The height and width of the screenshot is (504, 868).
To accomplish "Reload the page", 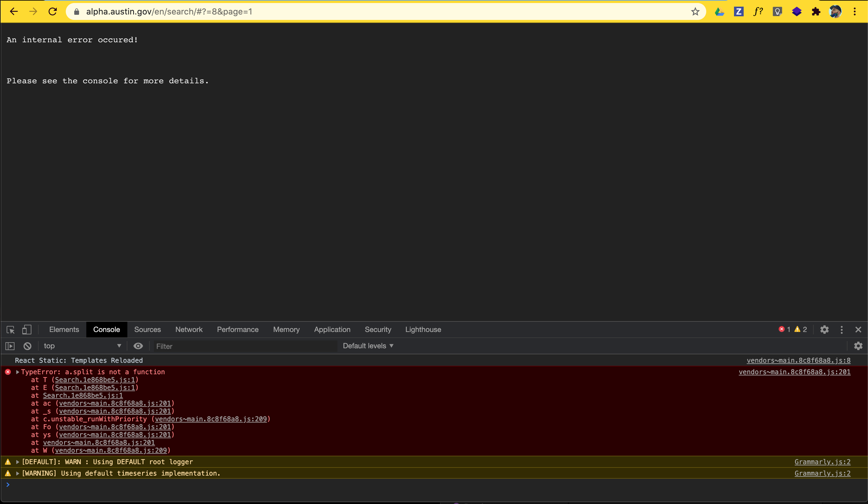I will pyautogui.click(x=53, y=12).
